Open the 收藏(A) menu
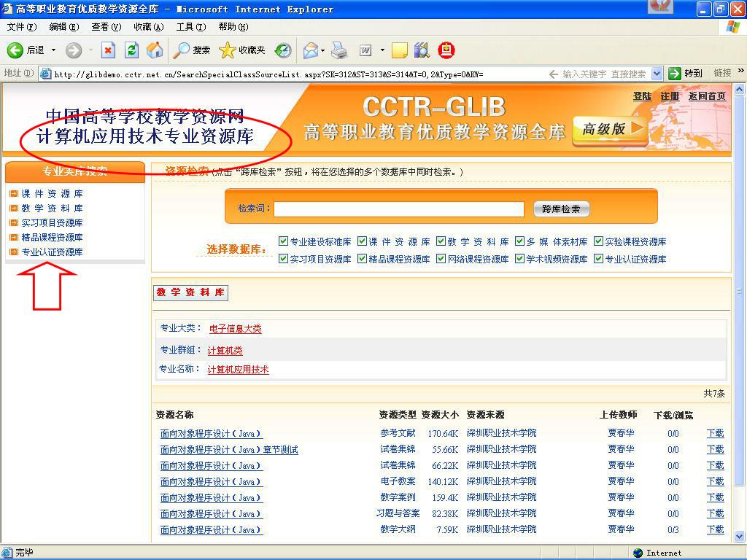This screenshot has width=747, height=560. (x=149, y=27)
